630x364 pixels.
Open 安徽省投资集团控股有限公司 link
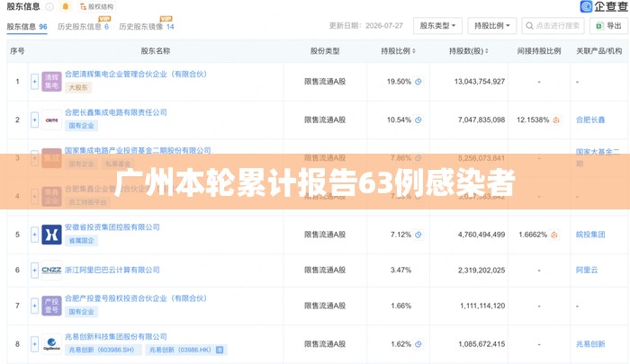coord(112,227)
